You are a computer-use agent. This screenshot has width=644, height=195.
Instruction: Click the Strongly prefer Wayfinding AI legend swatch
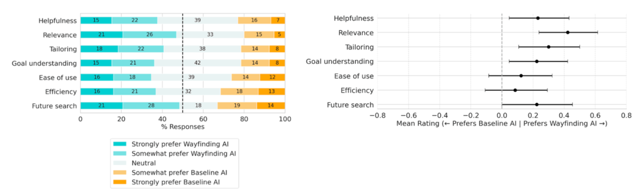[x=120, y=144]
